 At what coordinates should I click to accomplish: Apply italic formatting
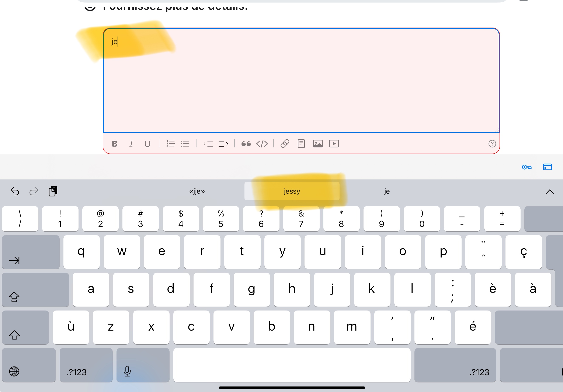click(131, 144)
